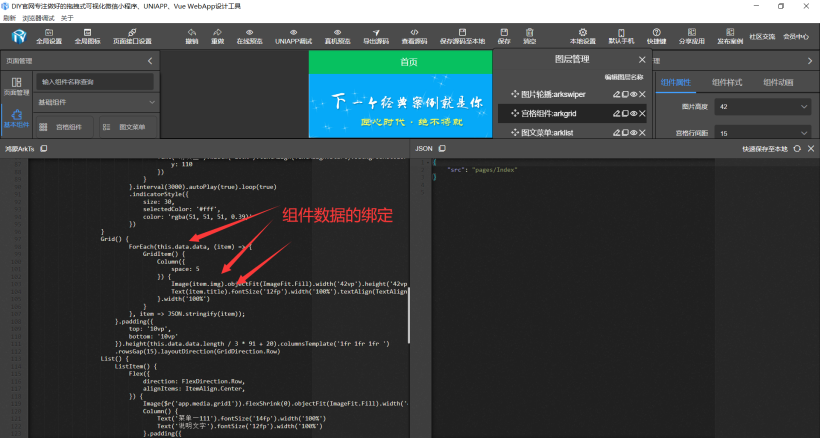Image resolution: width=820 pixels, height=438 pixels.
Task: Click the 全局设置 toolbar icon
Action: [49, 36]
